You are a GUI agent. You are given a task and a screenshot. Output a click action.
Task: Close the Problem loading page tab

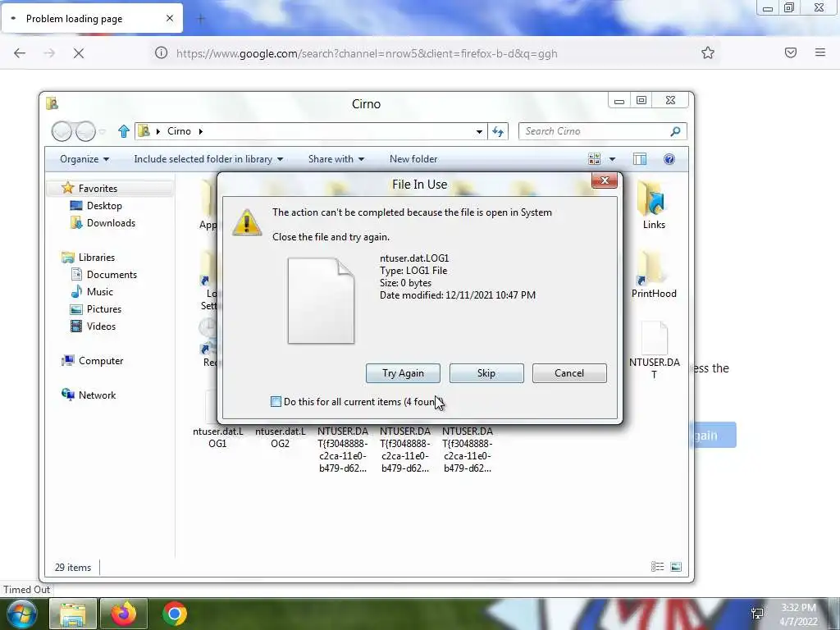170,18
